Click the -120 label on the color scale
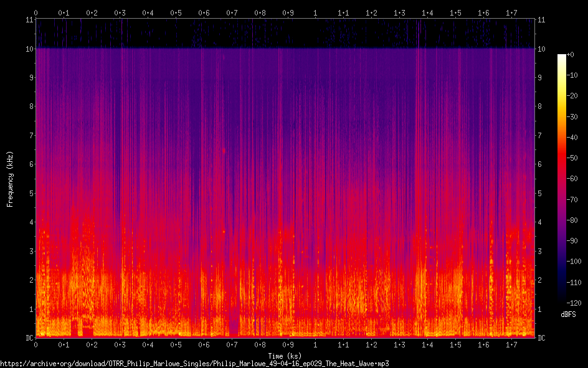Screen dimensions: 588x368 [x=577, y=303]
